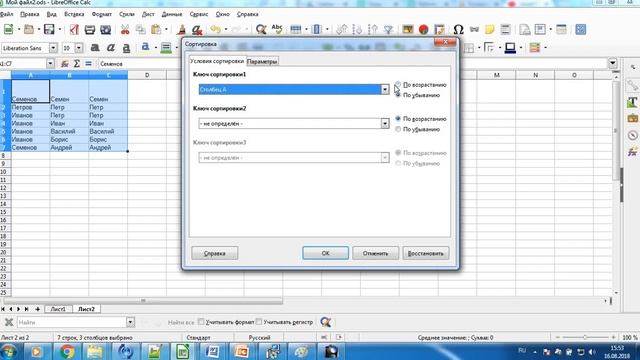Expand the formula bar arrow

[x=612, y=63]
